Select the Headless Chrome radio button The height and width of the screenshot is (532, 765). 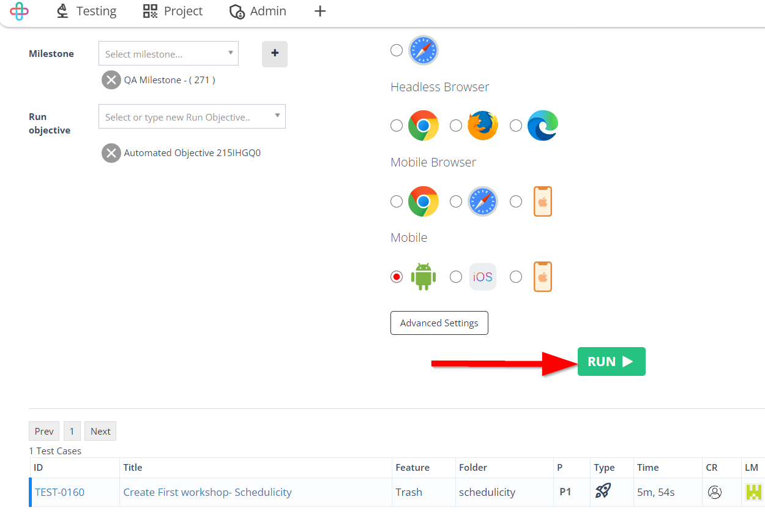pos(397,126)
